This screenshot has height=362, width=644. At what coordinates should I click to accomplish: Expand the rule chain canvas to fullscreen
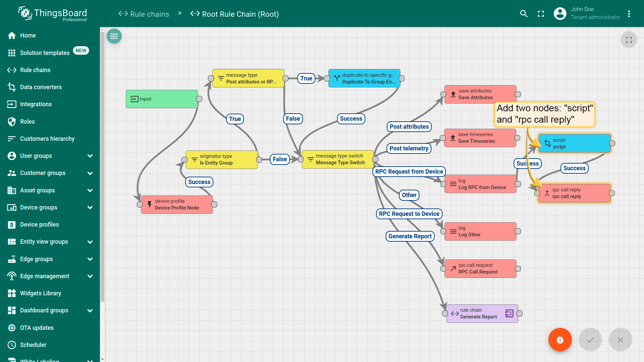click(629, 40)
